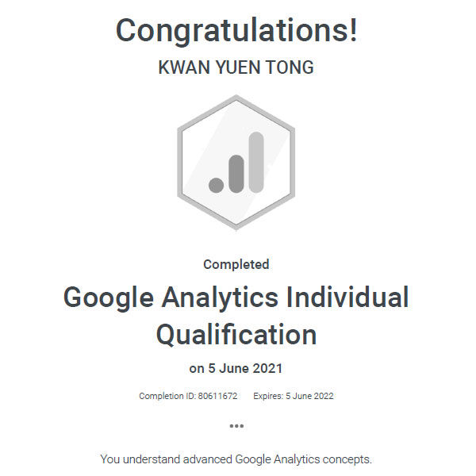Click the Congratulations! heading
This screenshot has height=476, width=476.
[236, 31]
